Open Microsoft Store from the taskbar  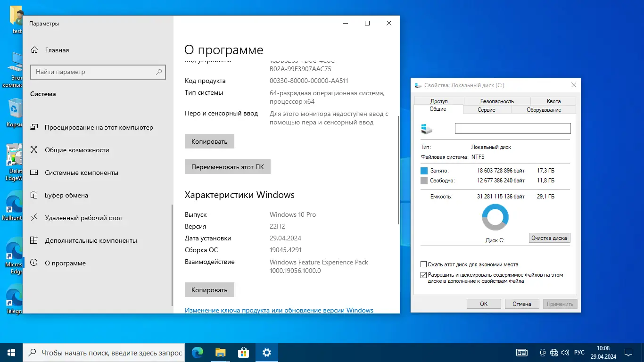(243, 352)
